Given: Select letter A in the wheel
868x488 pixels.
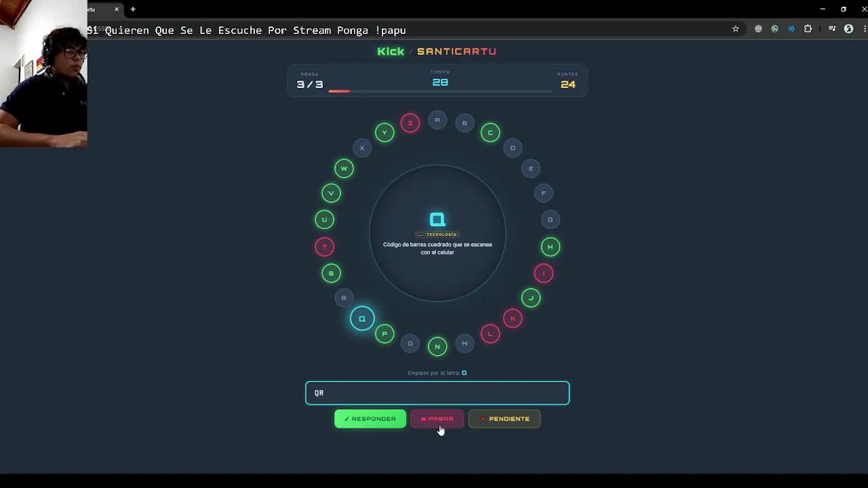Looking at the screenshot, I should coord(437,120).
